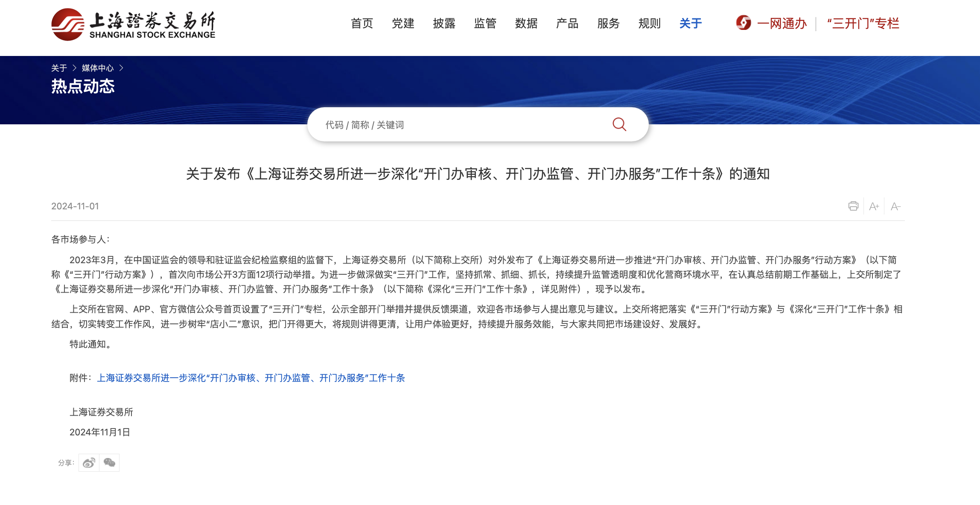Image resolution: width=980 pixels, height=505 pixels.
Task: Share article via Weibo icon
Action: pyautogui.click(x=89, y=463)
